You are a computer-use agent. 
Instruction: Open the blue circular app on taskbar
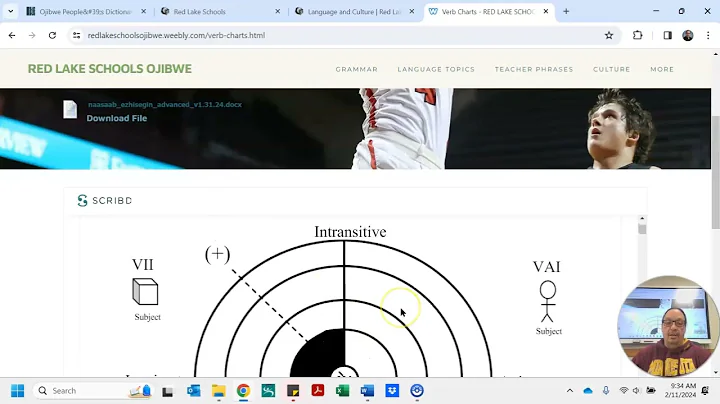coord(417,391)
